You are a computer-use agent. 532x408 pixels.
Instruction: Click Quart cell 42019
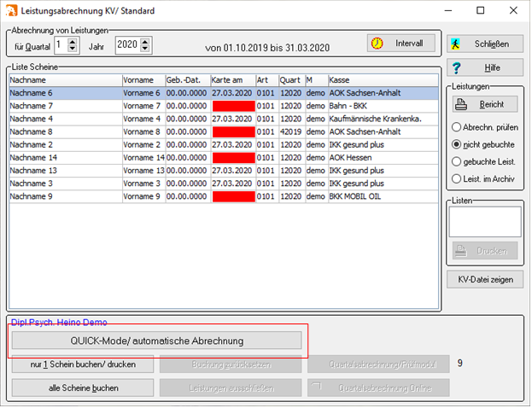(291, 131)
